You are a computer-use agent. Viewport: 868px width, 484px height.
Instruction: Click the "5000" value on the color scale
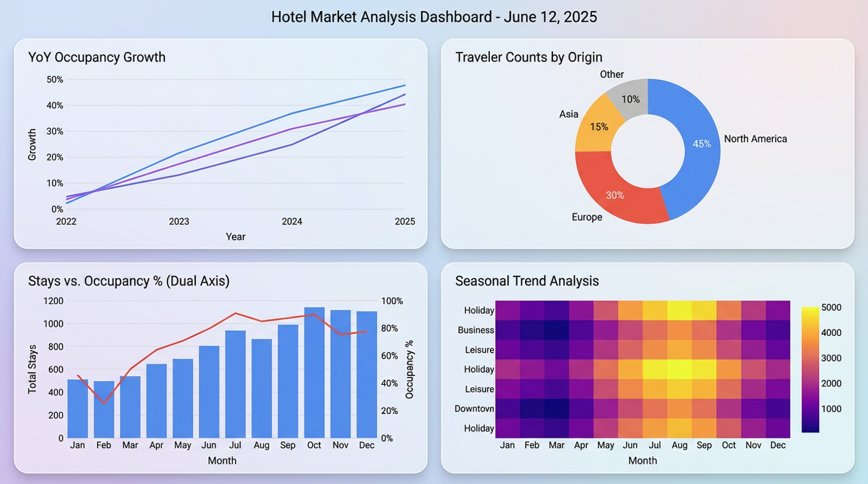click(x=831, y=308)
